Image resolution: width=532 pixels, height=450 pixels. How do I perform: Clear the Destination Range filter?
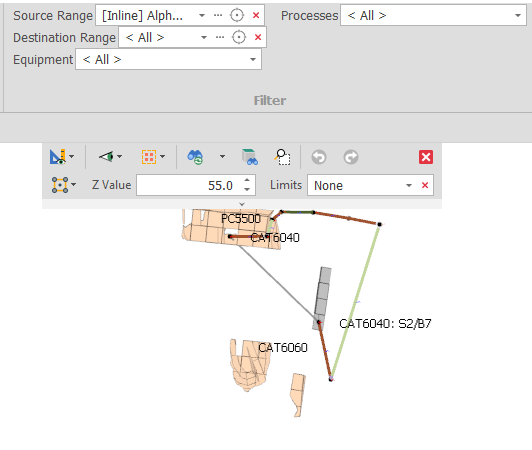(x=258, y=37)
